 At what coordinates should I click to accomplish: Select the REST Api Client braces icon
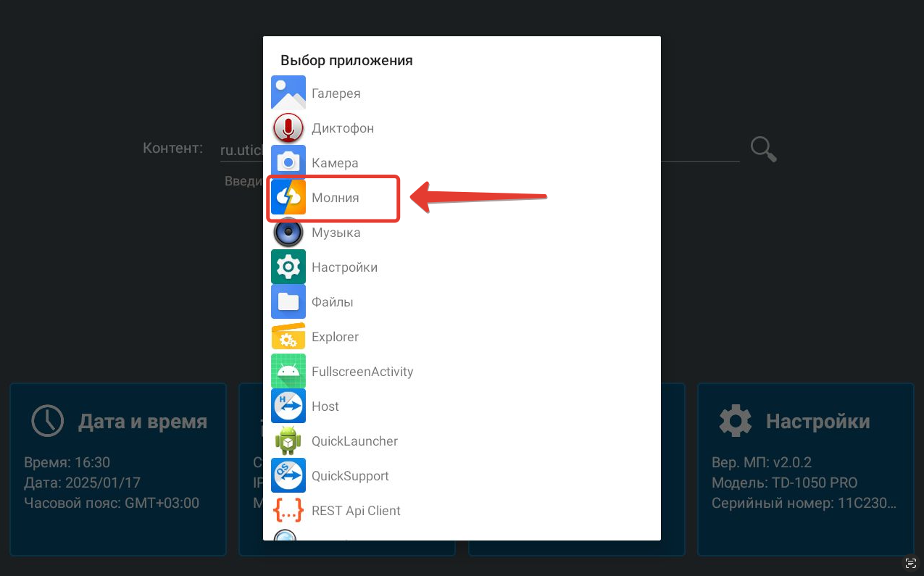pyautogui.click(x=288, y=510)
